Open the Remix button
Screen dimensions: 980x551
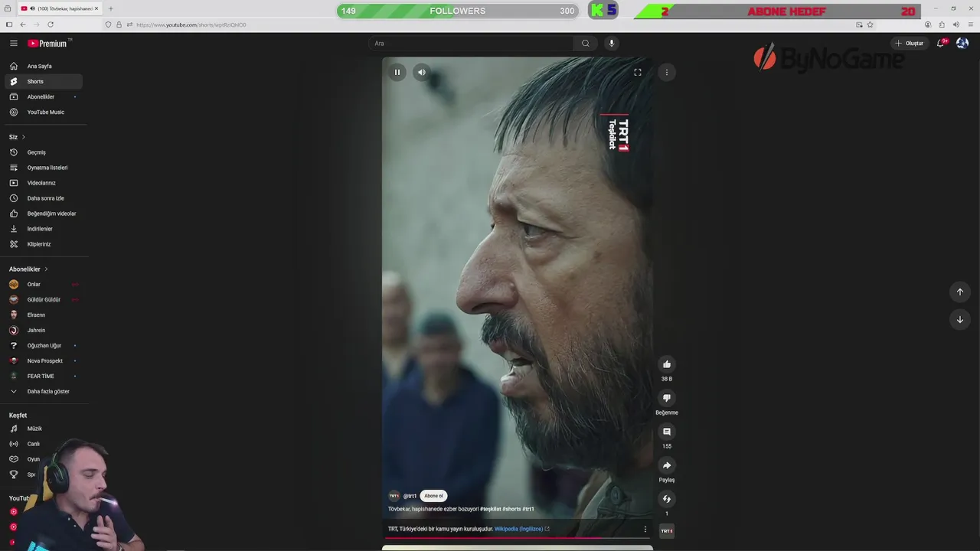[x=667, y=499]
